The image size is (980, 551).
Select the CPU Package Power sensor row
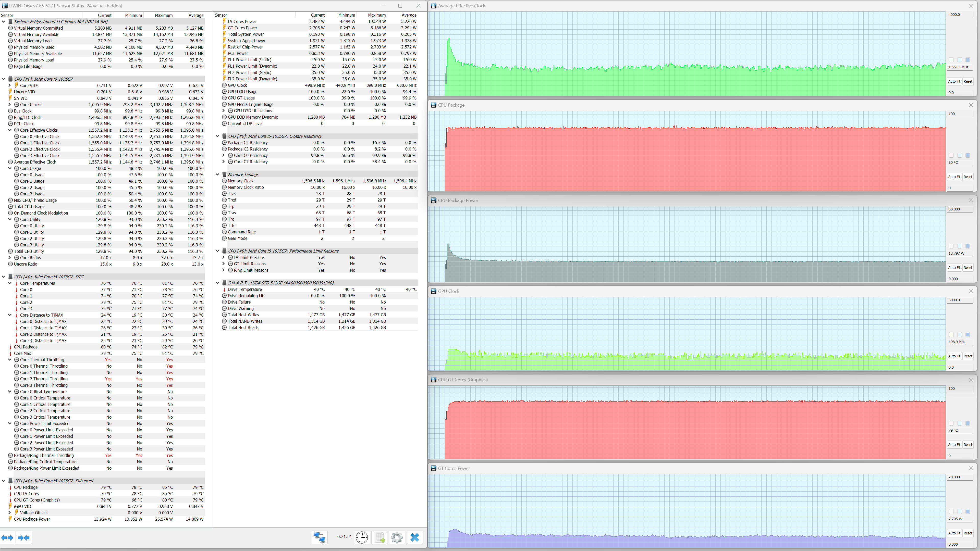tap(32, 519)
